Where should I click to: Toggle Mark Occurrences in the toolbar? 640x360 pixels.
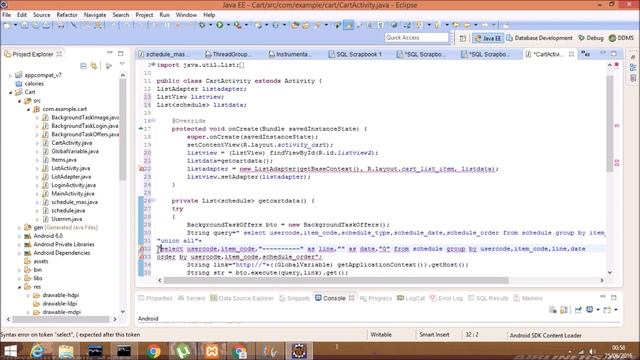(x=349, y=25)
